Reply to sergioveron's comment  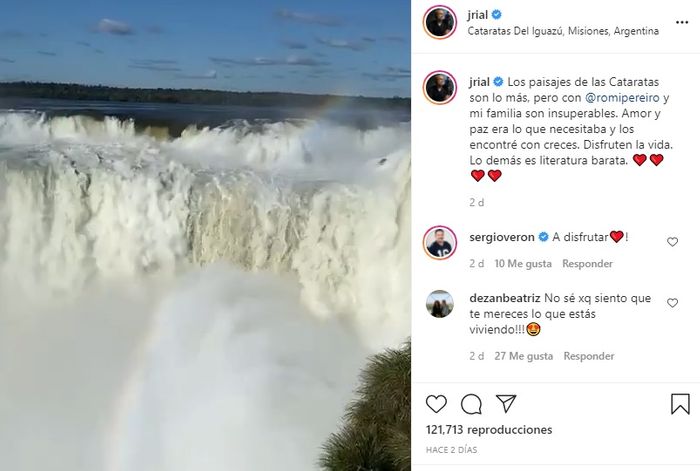pyautogui.click(x=587, y=264)
